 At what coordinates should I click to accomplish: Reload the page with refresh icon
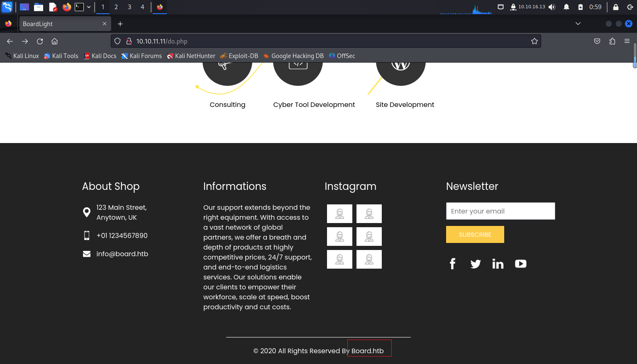point(40,41)
